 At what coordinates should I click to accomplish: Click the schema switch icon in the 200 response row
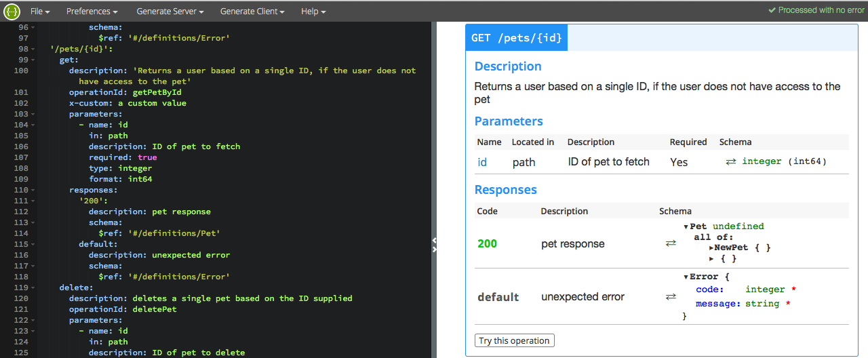671,243
